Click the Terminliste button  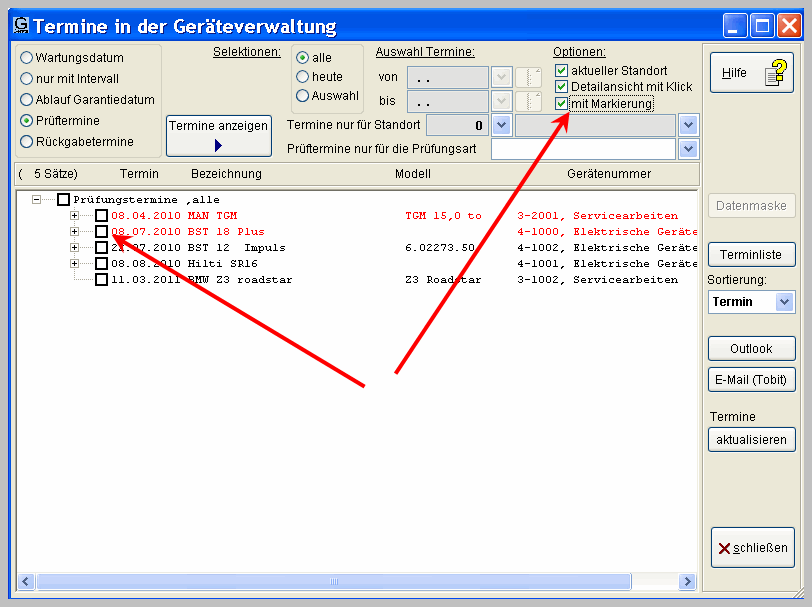751,254
